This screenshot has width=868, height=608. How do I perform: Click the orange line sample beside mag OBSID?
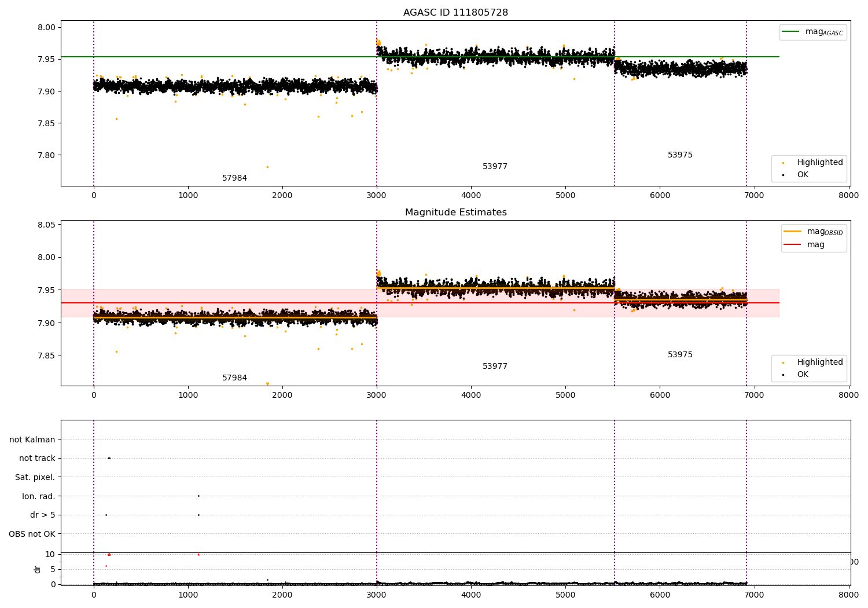click(793, 232)
